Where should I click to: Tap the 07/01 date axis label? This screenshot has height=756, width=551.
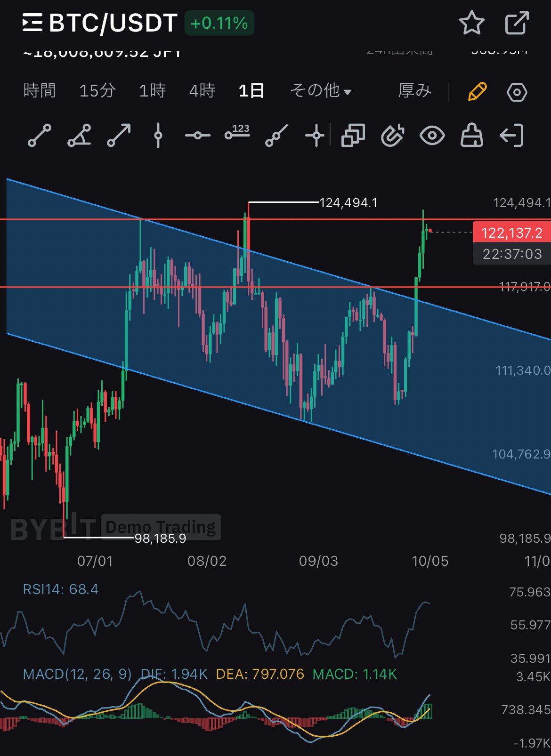point(95,561)
